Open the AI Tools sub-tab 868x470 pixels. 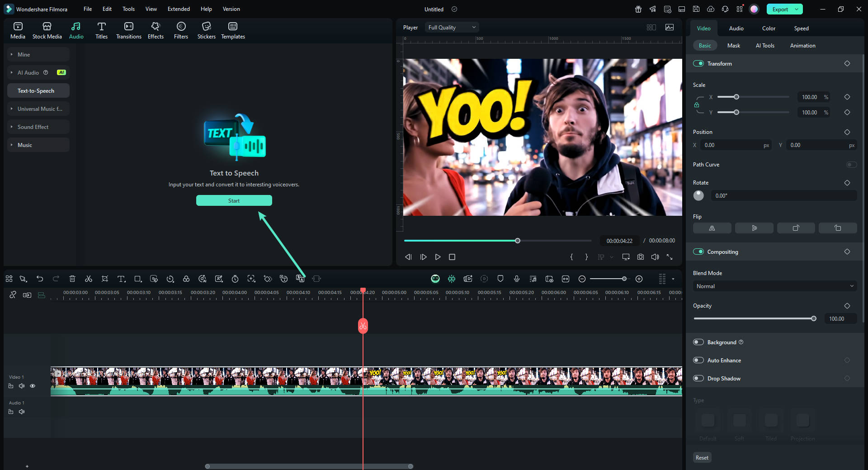[x=765, y=45]
